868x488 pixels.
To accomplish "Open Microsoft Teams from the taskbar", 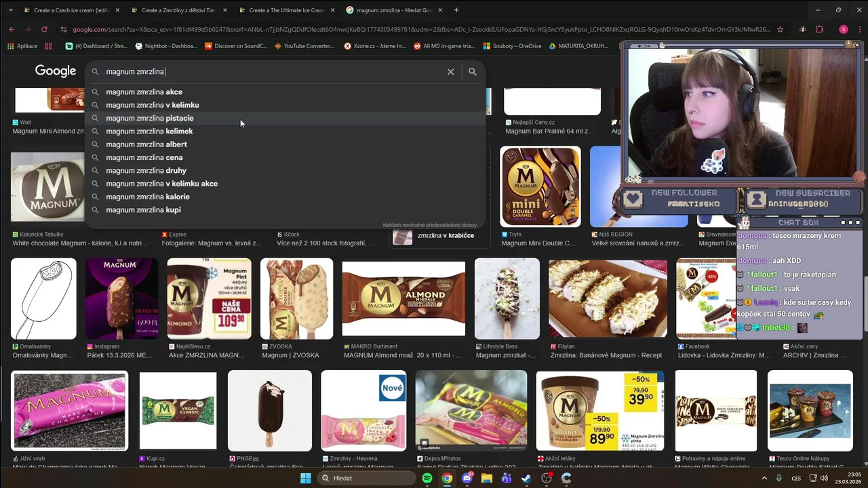I will [x=507, y=479].
